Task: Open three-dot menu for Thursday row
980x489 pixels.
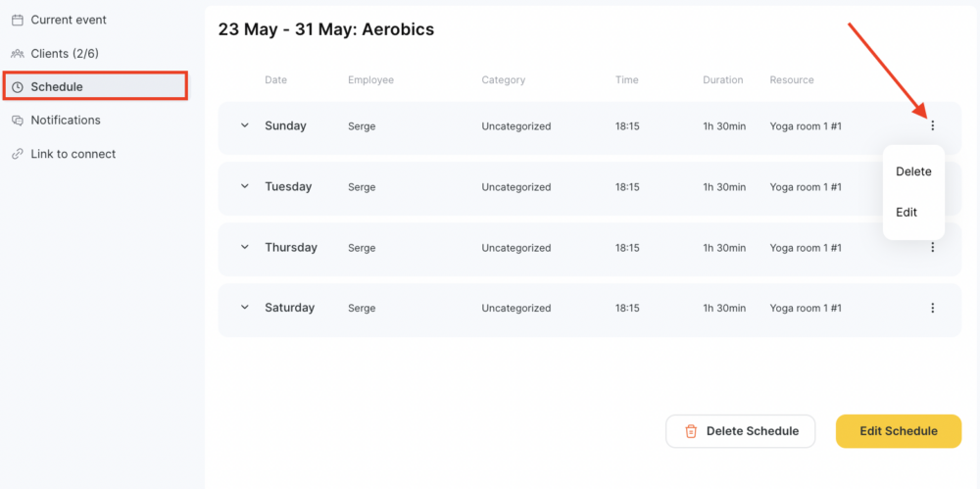Action: (x=933, y=247)
